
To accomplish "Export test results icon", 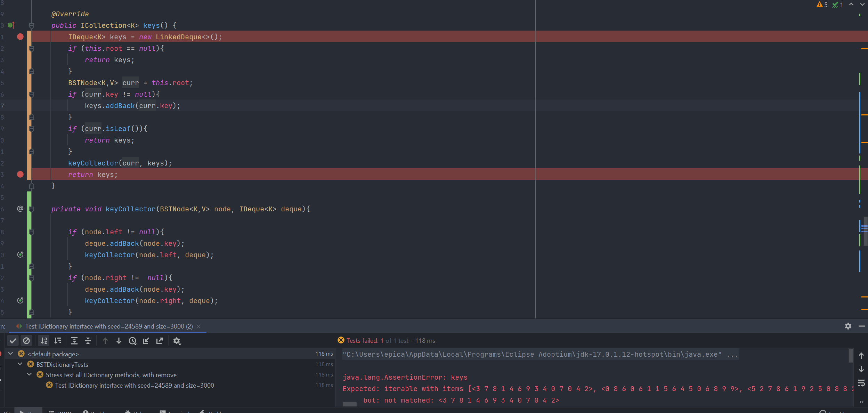I will point(160,341).
